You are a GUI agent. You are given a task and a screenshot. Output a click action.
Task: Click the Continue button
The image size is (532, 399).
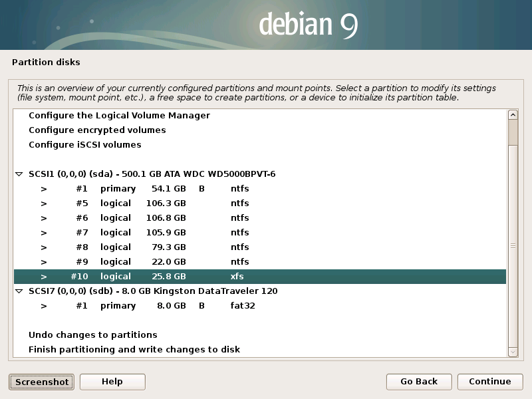click(490, 382)
